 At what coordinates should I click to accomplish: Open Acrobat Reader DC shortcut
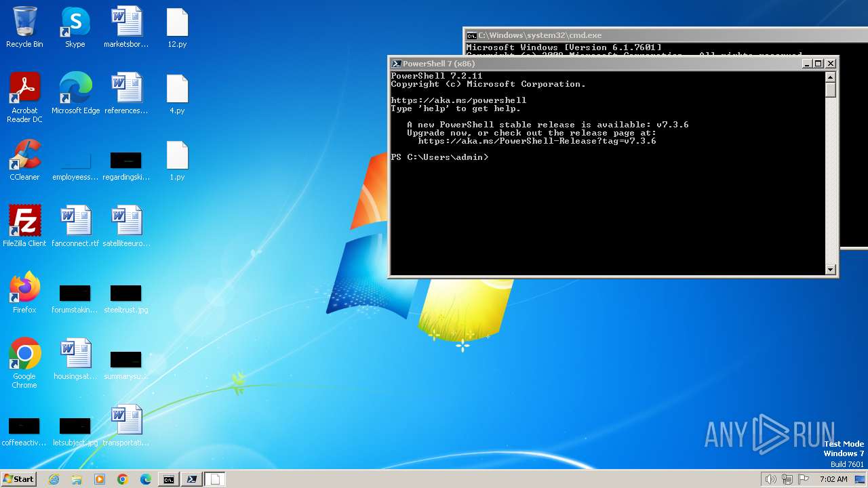pyautogui.click(x=24, y=98)
